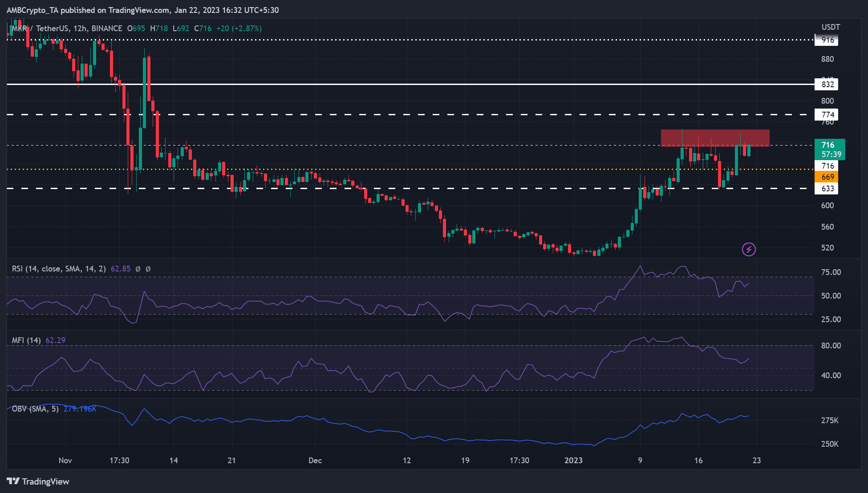This screenshot has height=493, width=868.
Task: Click the RSI (14, close, SMA, 14, 2) label
Action: pyautogui.click(x=59, y=269)
